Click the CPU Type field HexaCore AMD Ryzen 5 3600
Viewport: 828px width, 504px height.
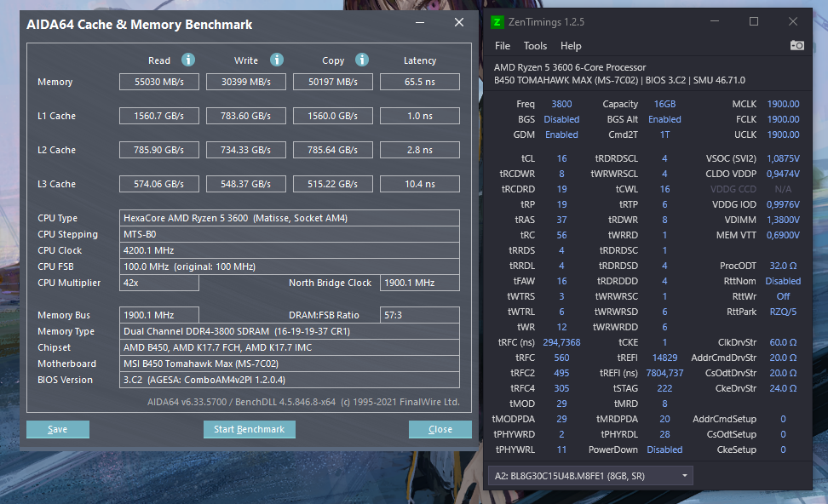click(x=290, y=218)
